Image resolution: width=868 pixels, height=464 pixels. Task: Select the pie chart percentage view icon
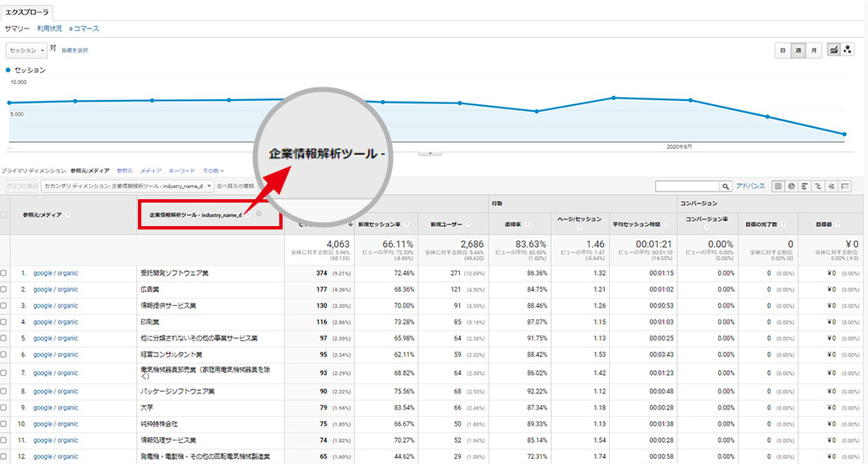(791, 187)
